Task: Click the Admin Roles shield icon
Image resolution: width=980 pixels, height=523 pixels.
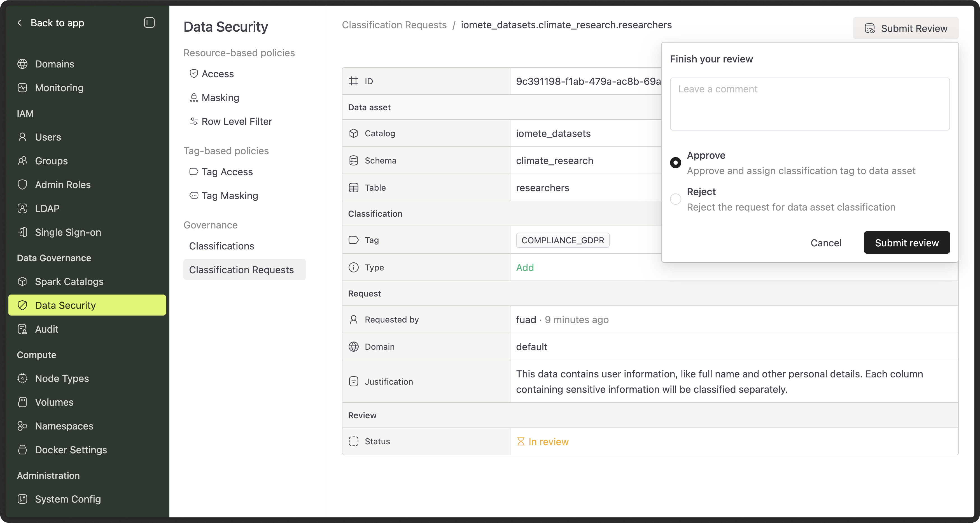Action: pos(22,185)
